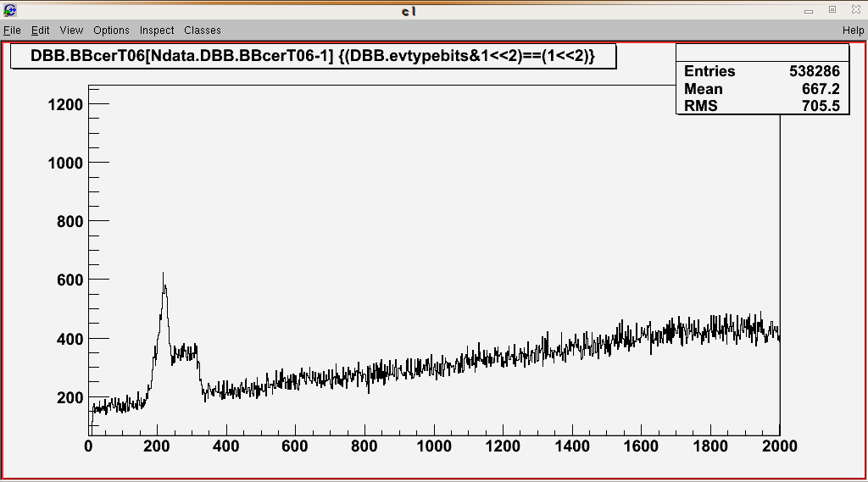
Task: Close the c1 canvas window
Action: point(856,10)
